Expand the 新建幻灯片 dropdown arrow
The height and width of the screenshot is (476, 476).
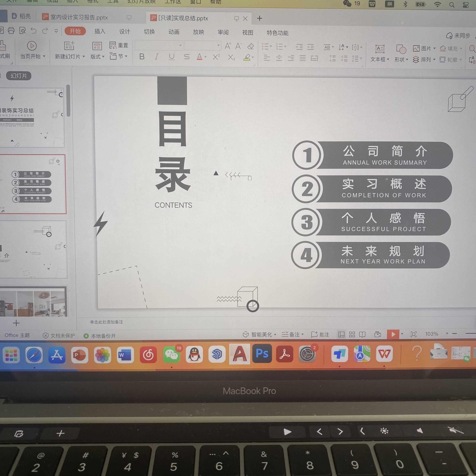point(84,57)
